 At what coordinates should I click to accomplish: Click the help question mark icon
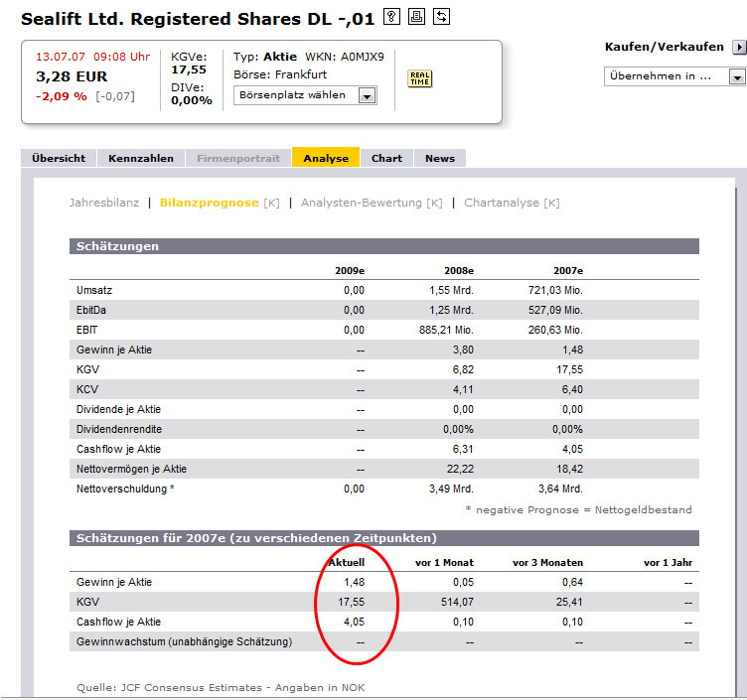click(x=392, y=17)
